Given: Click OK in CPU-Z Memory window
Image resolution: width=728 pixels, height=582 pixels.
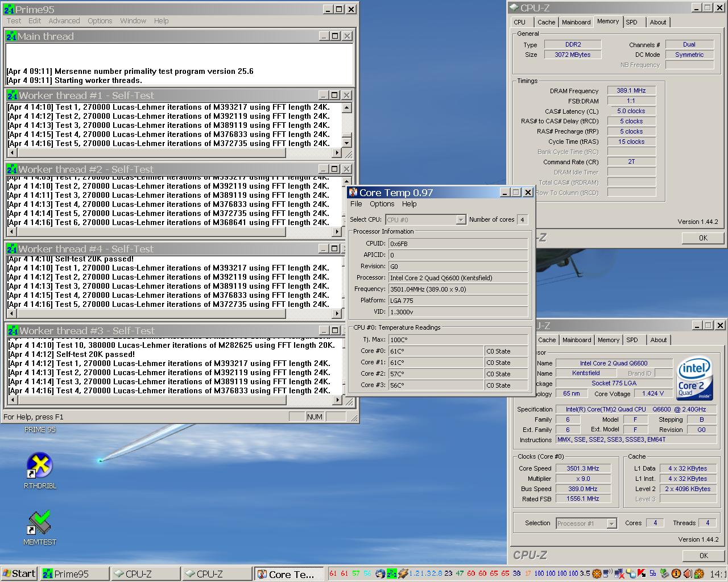Looking at the screenshot, I should click(703, 238).
